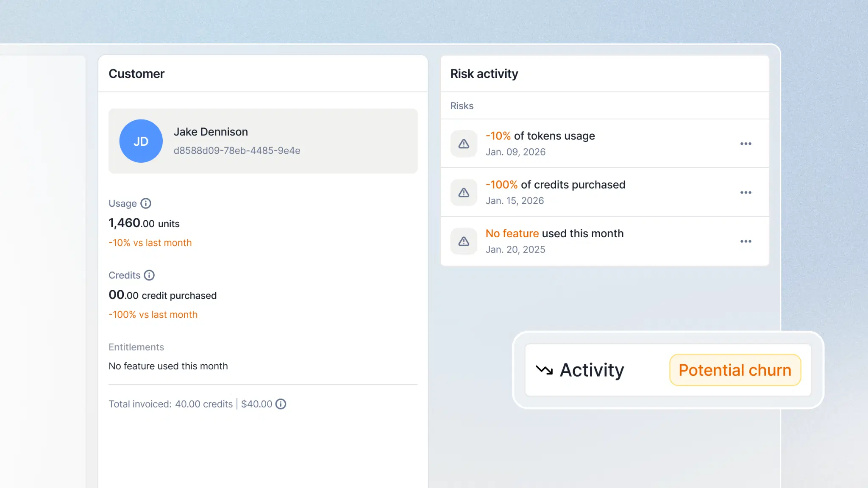This screenshot has width=868, height=488.
Task: Select the Customer panel header
Action: coord(136,73)
